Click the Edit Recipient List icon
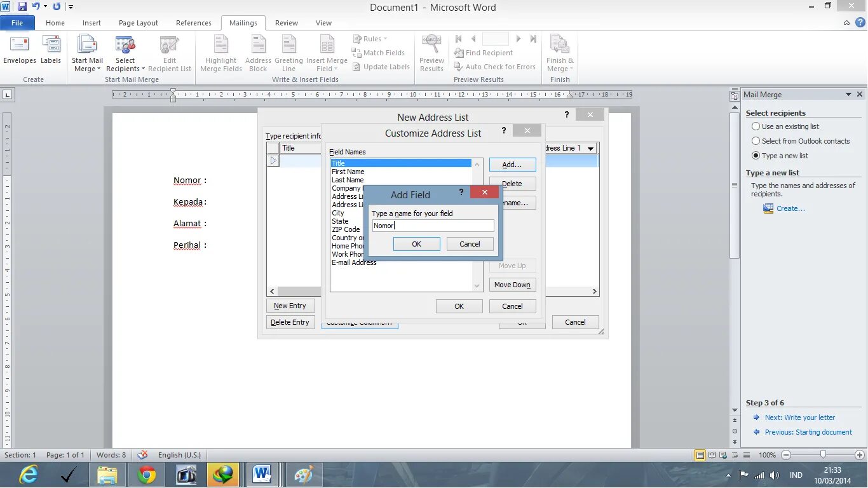Image resolution: width=868 pixels, height=488 pixels. pos(170,53)
